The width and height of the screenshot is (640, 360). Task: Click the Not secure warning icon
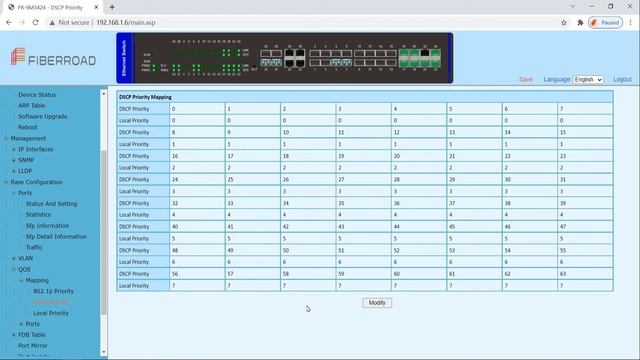pyautogui.click(x=52, y=22)
